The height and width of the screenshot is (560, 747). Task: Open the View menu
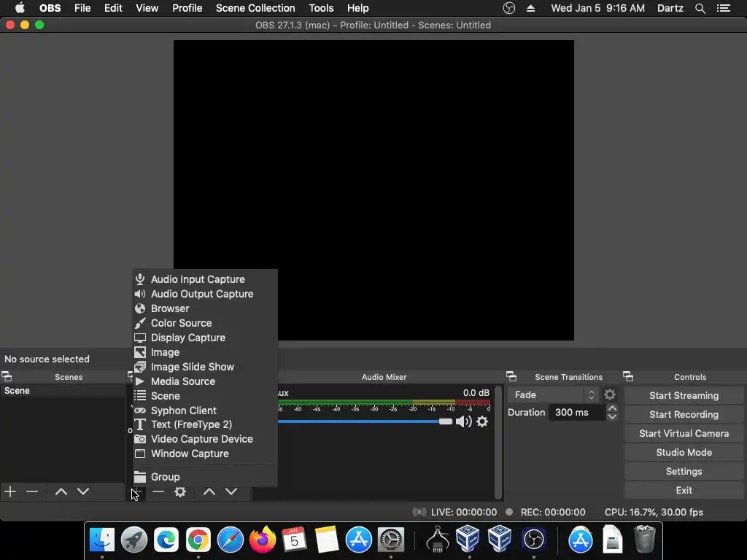pos(147,8)
